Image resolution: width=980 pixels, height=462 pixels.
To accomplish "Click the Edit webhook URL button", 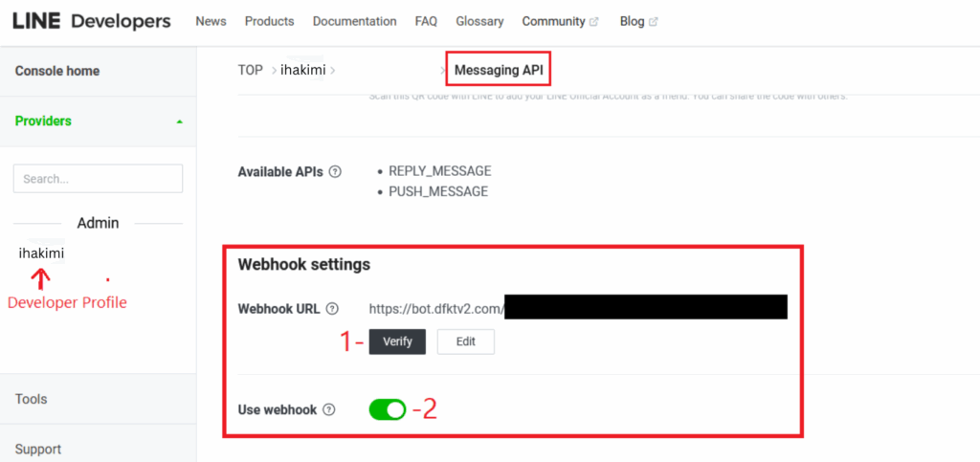I will click(466, 341).
